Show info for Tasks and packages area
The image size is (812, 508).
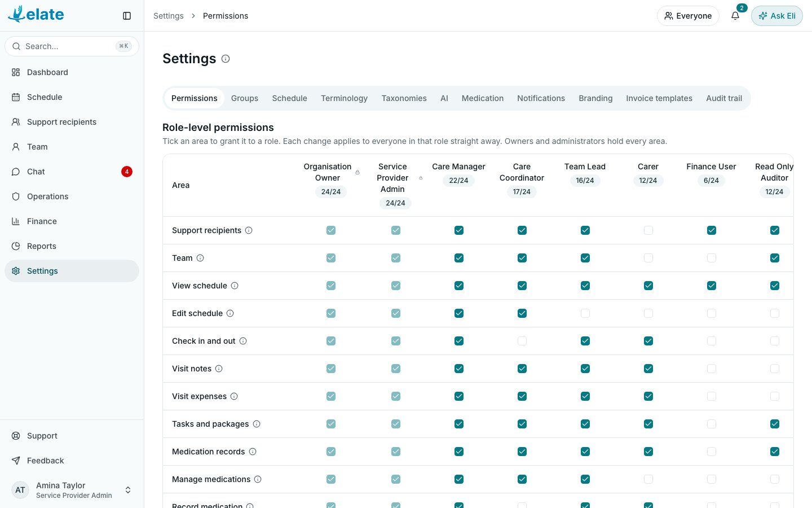tap(257, 424)
